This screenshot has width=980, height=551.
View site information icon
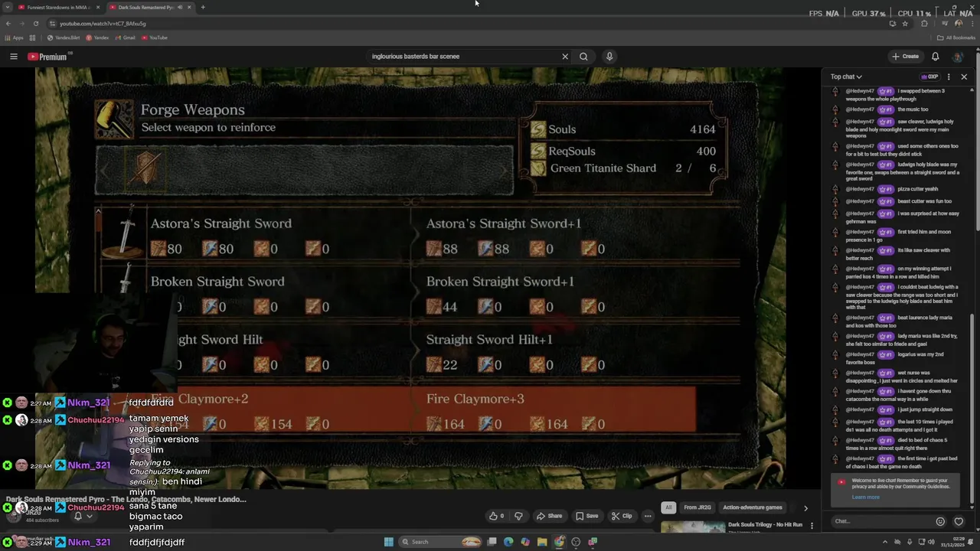pos(52,24)
